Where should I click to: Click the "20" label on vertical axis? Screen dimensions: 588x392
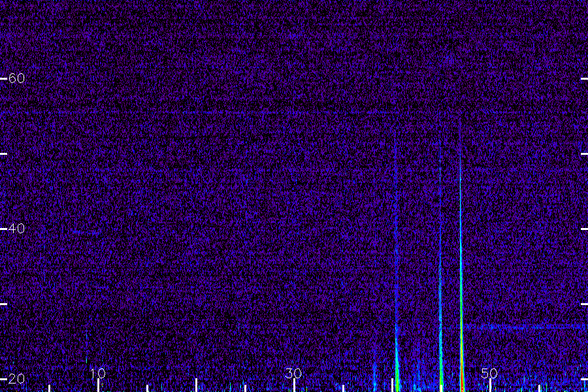(x=16, y=379)
